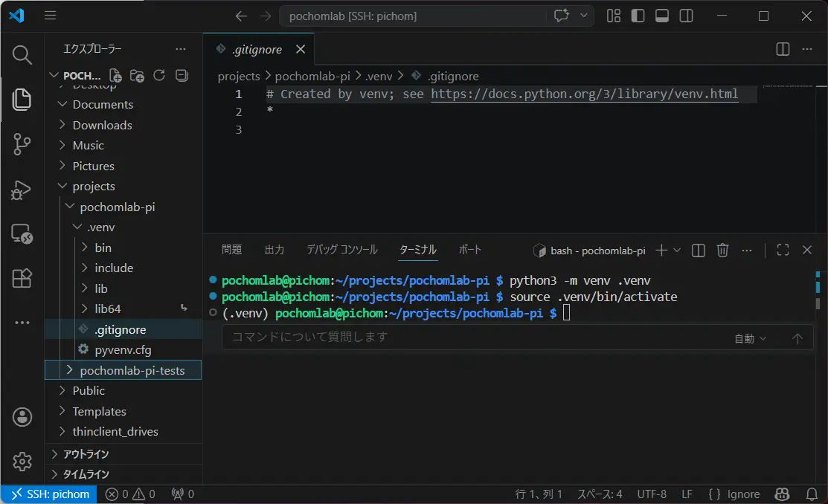Collapse the pochomlab-pi folder
The image size is (828, 504).
tap(70, 207)
